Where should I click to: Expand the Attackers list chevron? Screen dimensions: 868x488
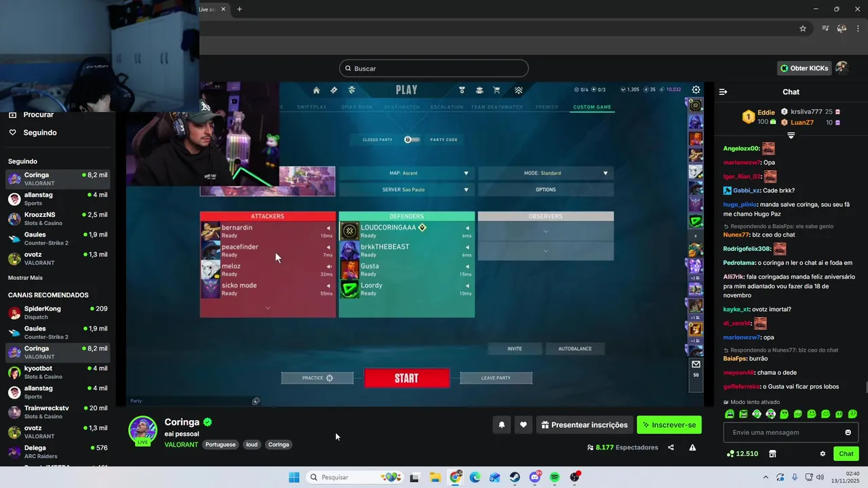click(x=267, y=308)
